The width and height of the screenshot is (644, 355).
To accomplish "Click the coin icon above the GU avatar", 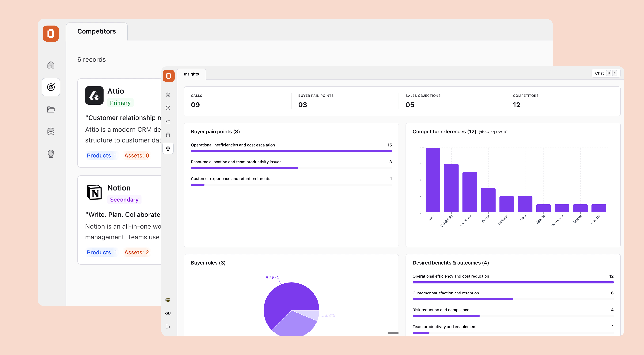I will 168,300.
